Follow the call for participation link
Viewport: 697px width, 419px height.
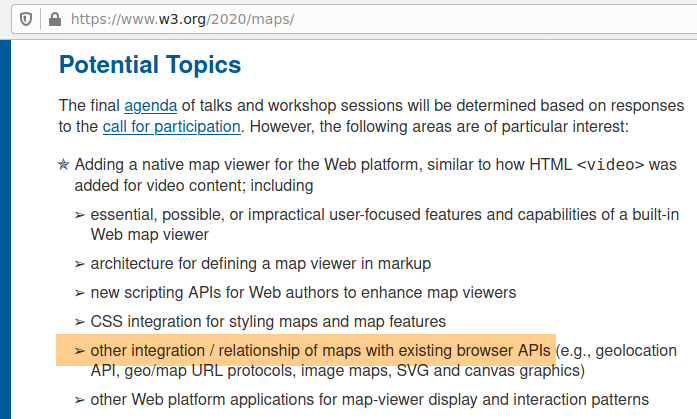171,126
